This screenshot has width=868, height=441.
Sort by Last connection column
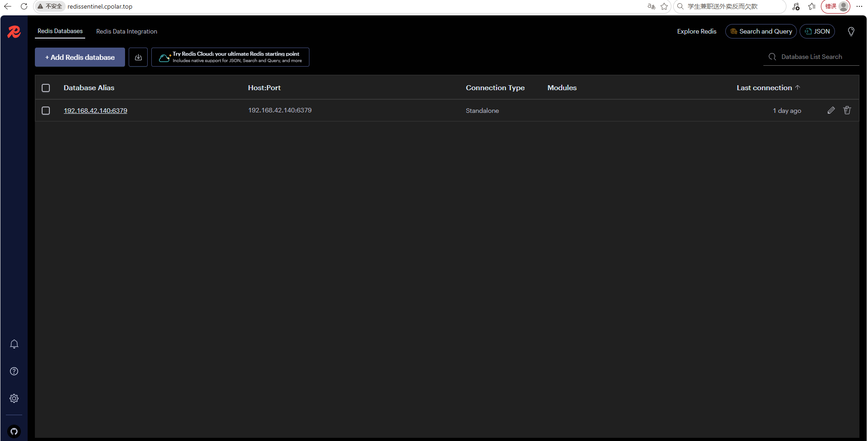click(768, 88)
